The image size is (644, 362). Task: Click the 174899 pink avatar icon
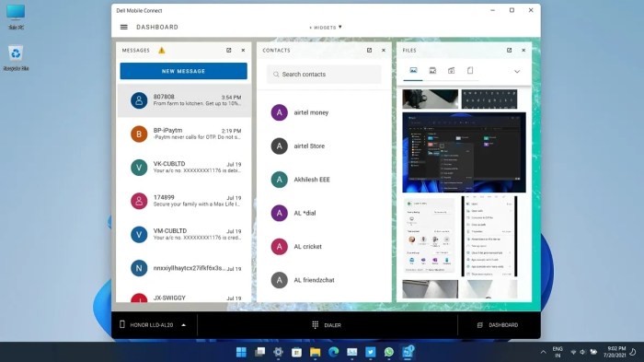click(x=139, y=201)
